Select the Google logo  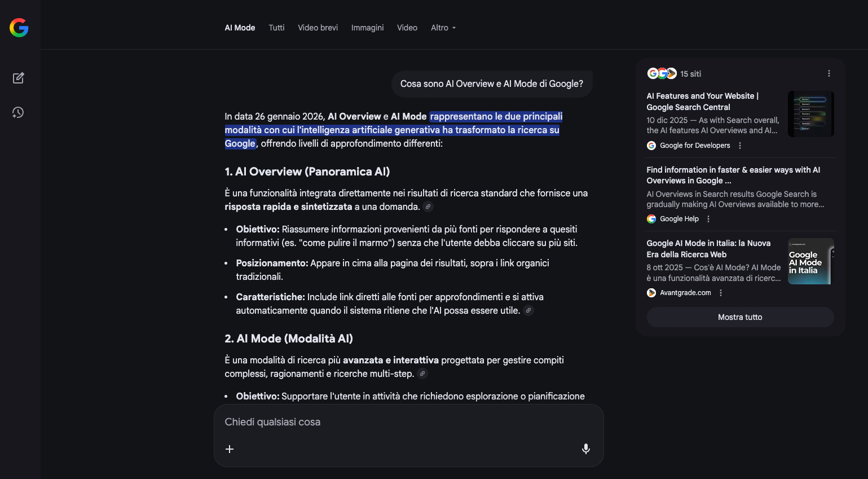pos(19,28)
